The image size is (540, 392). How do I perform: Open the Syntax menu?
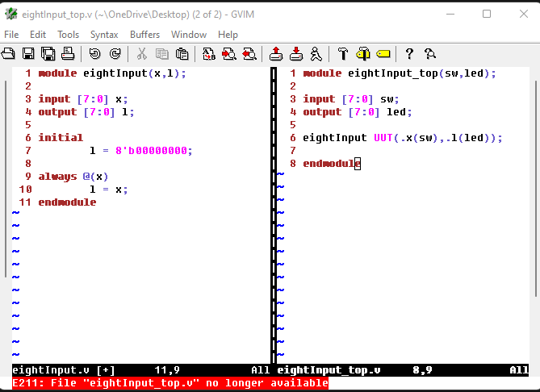[x=103, y=35]
